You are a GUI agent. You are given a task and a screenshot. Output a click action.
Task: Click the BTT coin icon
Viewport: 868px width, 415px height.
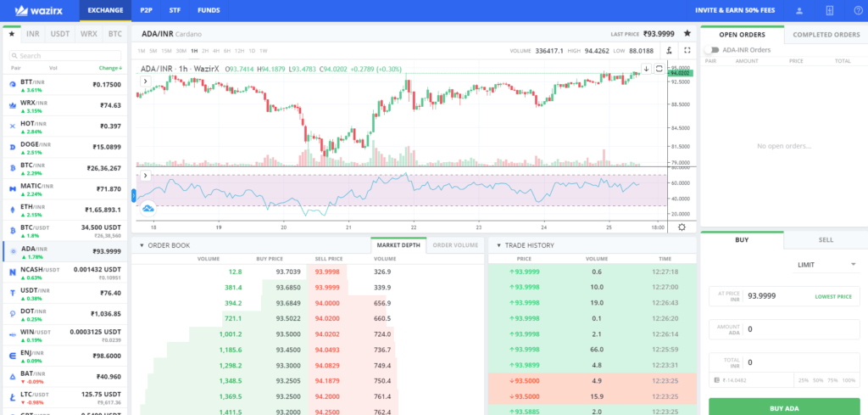pos(12,85)
